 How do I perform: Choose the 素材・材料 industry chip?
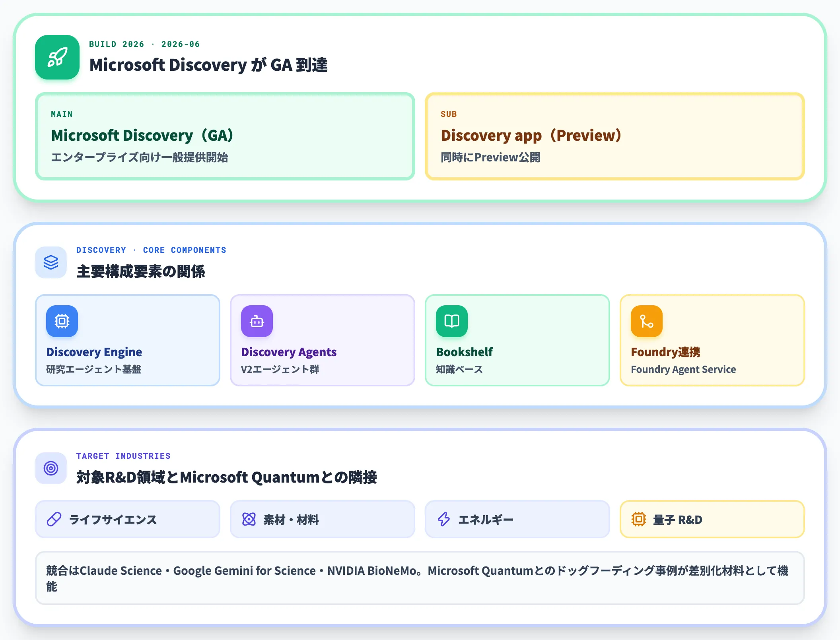[x=323, y=519]
